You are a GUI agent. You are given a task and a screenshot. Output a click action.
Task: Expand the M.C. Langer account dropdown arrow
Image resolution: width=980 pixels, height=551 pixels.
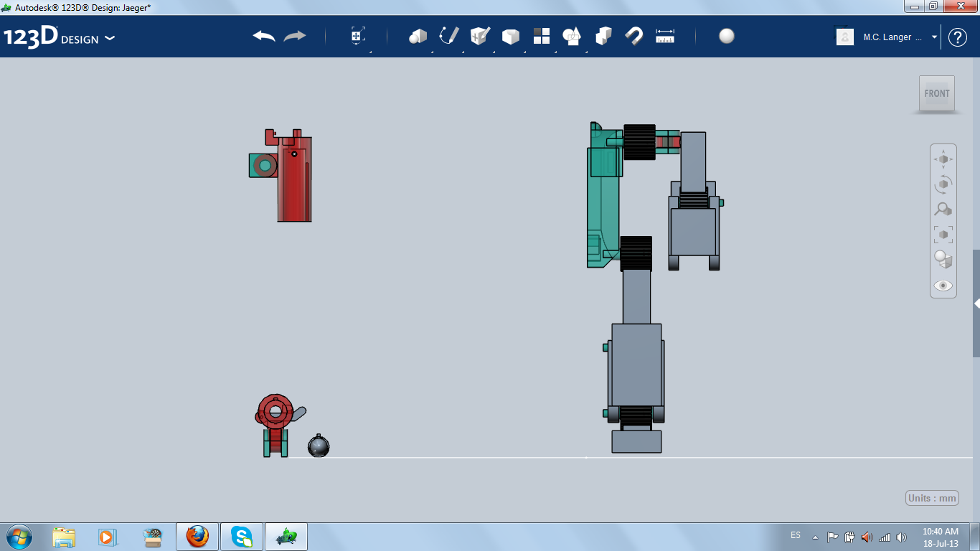click(935, 37)
